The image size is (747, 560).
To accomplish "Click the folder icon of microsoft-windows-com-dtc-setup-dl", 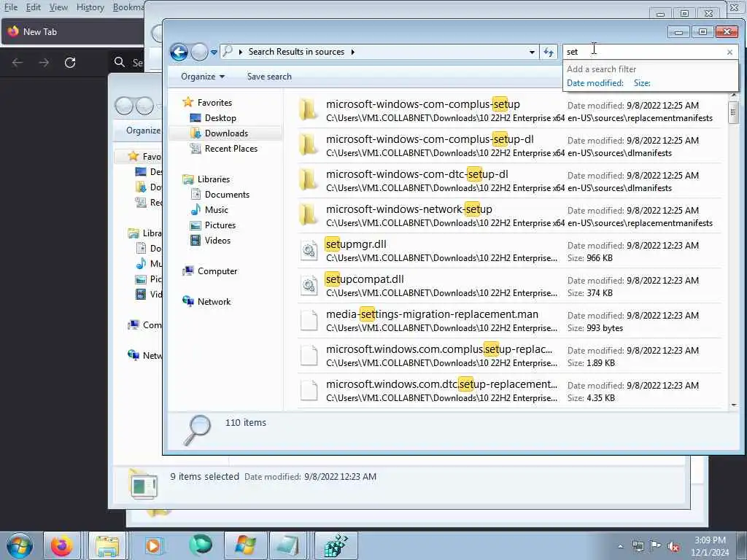I will [x=309, y=180].
